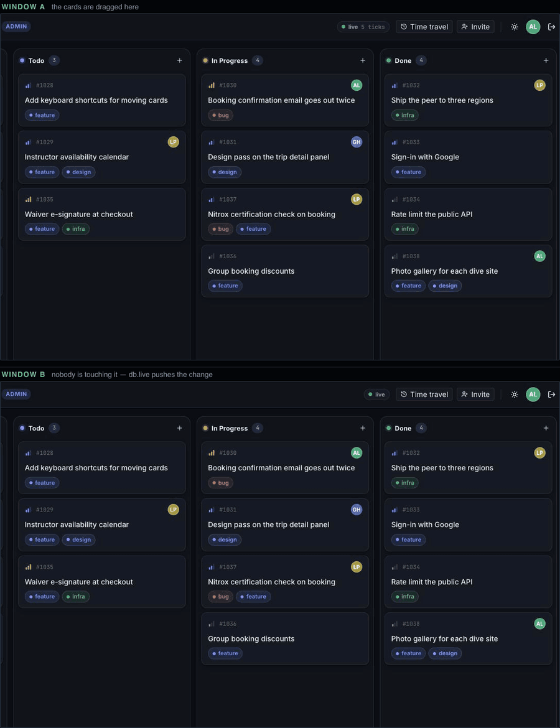This screenshot has height=728, width=560.
Task: Open 'Photo gallery for each dive site' in Window A
Action: tap(468, 271)
